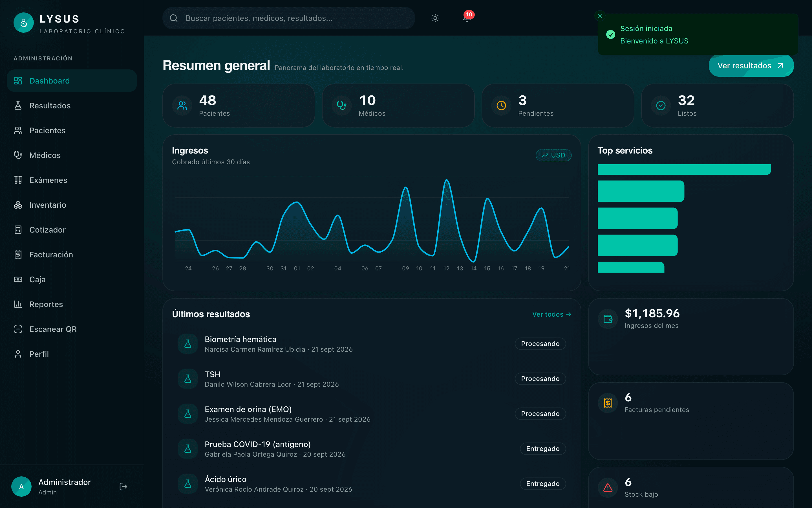Click the Entregado badge for Ácido úrico
812x508 pixels.
click(x=543, y=483)
